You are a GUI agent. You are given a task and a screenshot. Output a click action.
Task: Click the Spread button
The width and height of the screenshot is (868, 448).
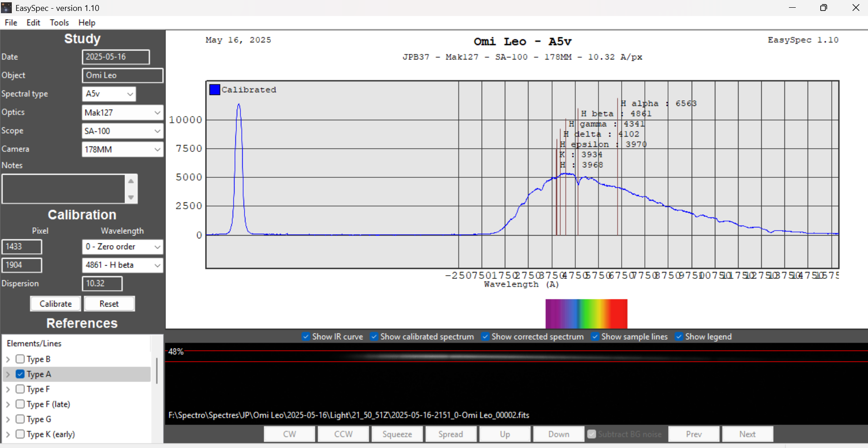pos(451,434)
